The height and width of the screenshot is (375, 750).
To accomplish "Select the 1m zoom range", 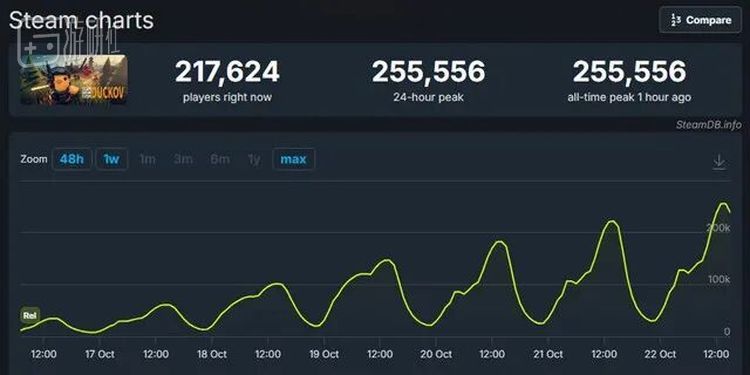I will tap(147, 159).
